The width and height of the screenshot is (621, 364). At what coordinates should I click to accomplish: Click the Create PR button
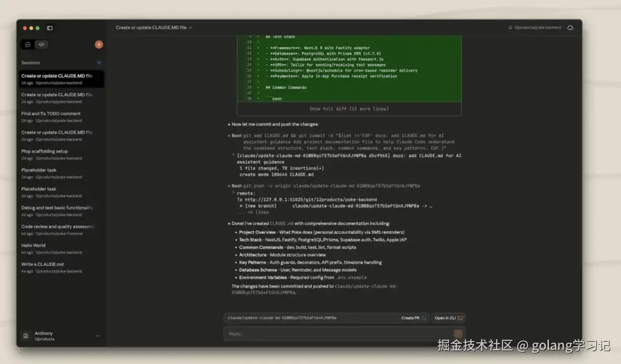(x=413, y=318)
